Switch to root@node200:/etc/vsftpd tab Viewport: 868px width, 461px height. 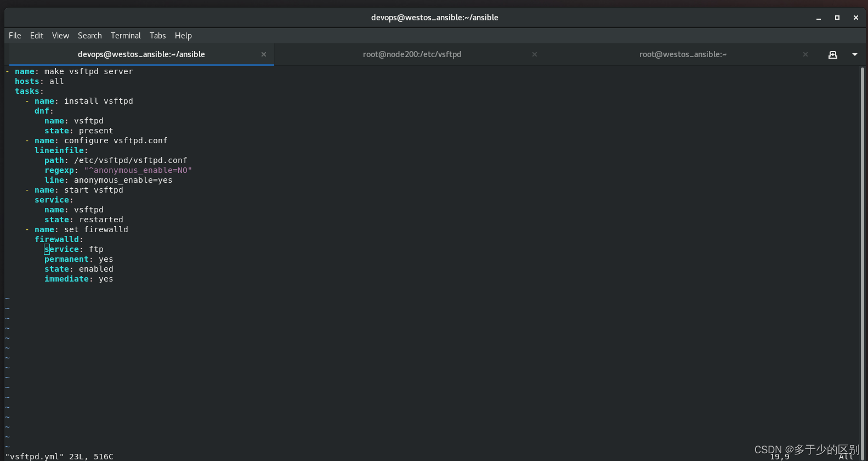pos(412,54)
